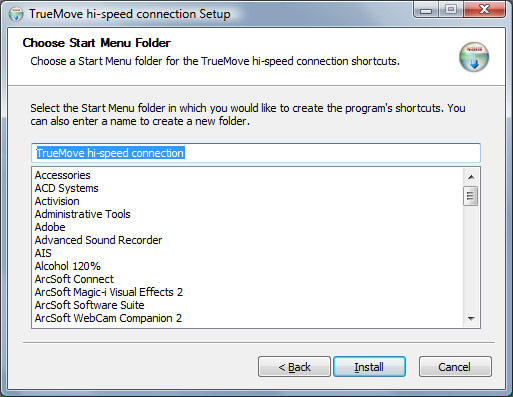
Task: Choose the Activision folder
Action: (57, 201)
